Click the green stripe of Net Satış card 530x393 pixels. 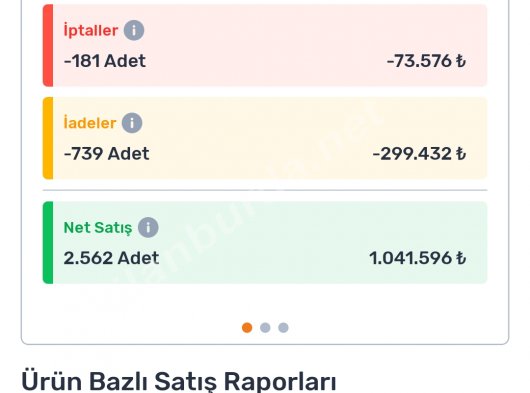(x=48, y=243)
